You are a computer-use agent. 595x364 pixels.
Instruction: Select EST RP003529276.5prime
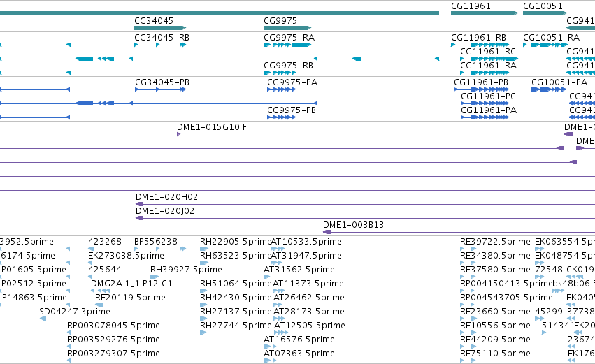click(x=113, y=340)
